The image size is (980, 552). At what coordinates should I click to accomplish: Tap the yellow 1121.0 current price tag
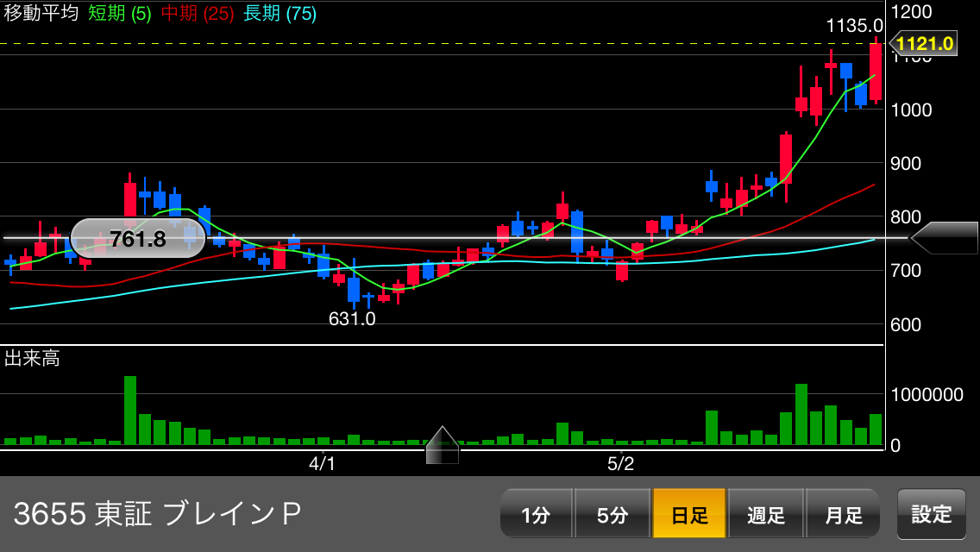(923, 44)
